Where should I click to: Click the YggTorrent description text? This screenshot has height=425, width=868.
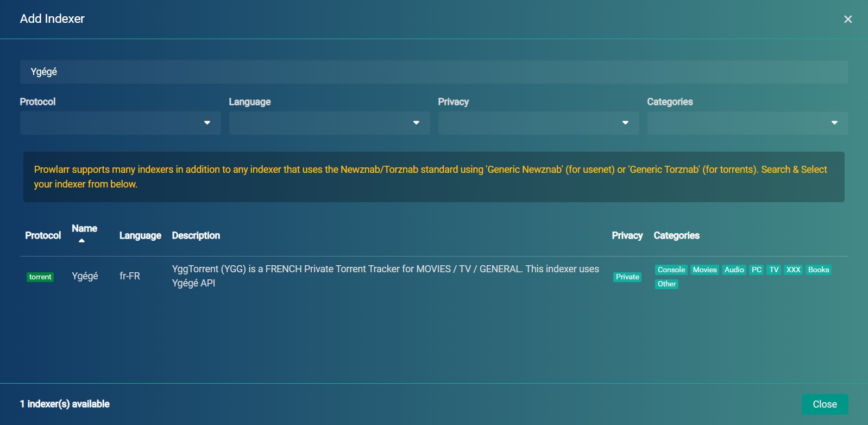point(386,276)
